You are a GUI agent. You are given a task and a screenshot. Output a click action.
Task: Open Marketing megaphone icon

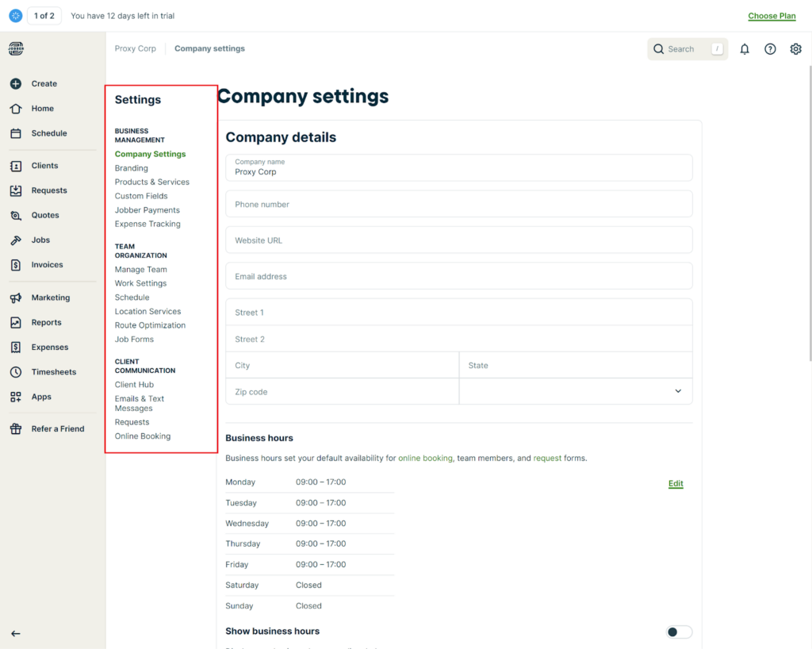[16, 298]
